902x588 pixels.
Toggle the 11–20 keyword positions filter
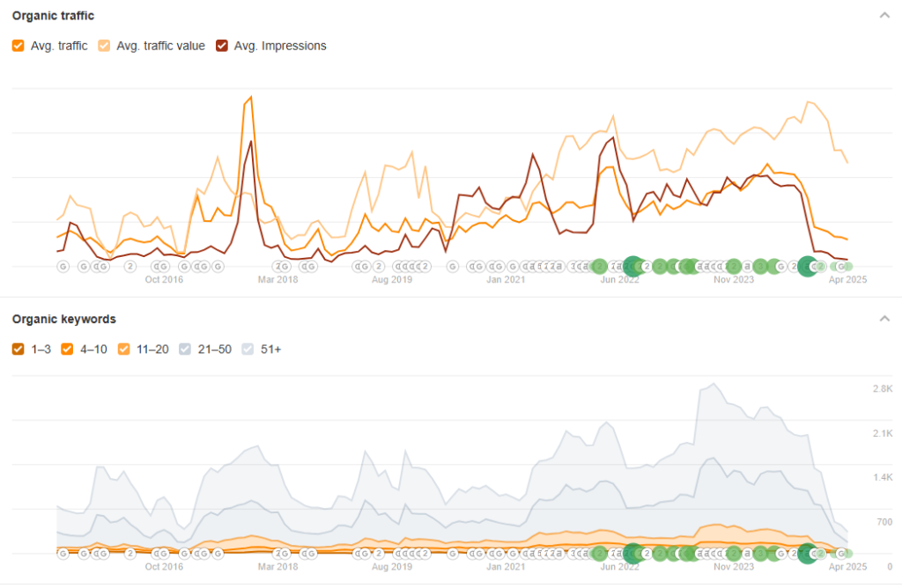click(x=123, y=349)
